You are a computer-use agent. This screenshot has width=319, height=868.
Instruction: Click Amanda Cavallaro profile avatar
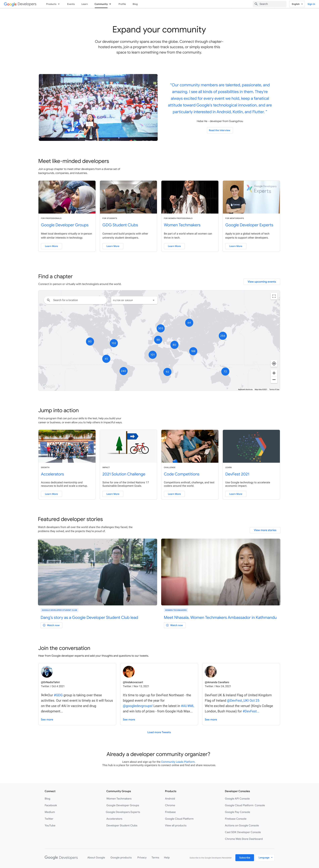pyautogui.click(x=211, y=672)
